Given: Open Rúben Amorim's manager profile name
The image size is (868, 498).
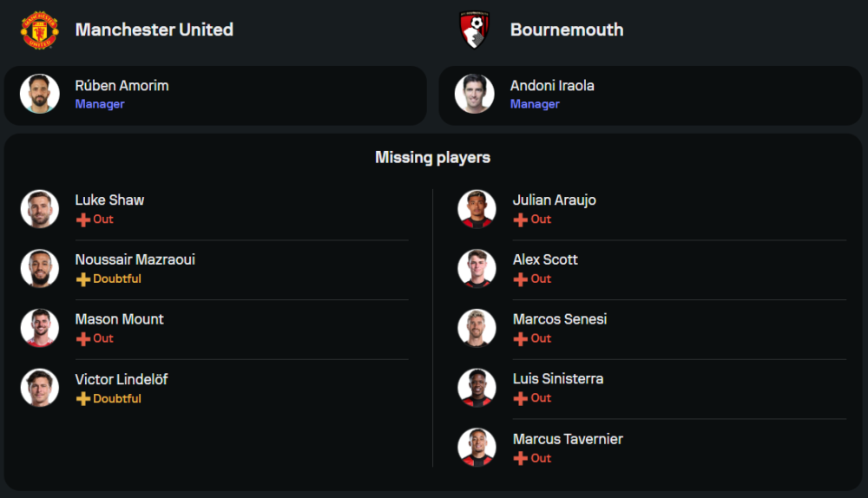Looking at the screenshot, I should (122, 86).
